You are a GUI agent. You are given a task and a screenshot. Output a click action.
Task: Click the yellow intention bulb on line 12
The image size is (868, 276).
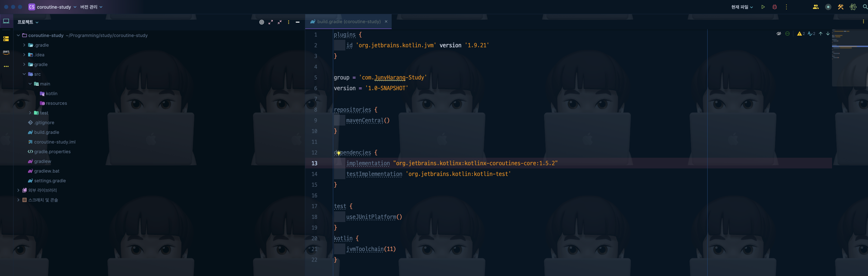pos(338,153)
